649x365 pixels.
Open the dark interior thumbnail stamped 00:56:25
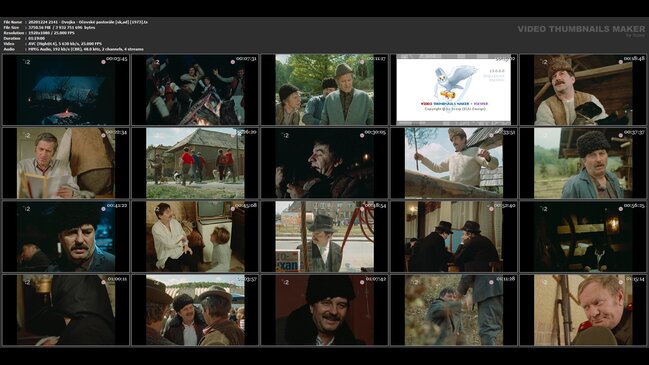pos(583,236)
